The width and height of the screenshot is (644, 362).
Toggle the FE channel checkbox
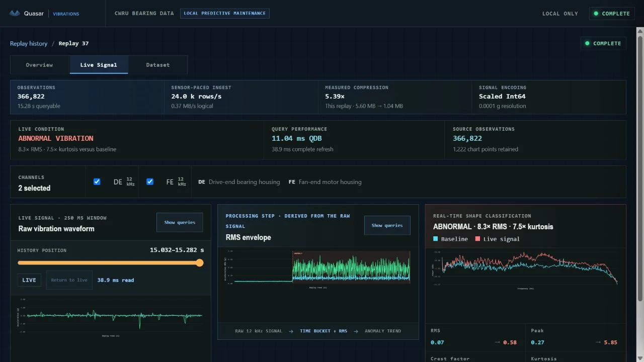click(150, 182)
